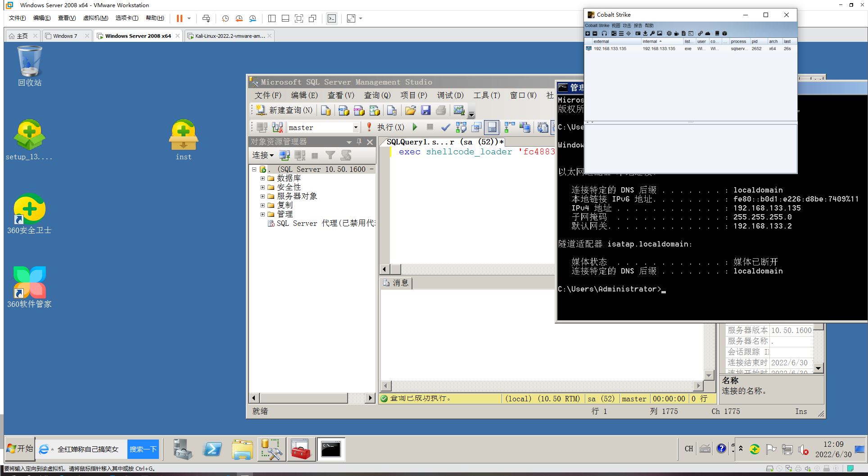
Task: Expand the 数据库 tree node
Action: point(262,178)
